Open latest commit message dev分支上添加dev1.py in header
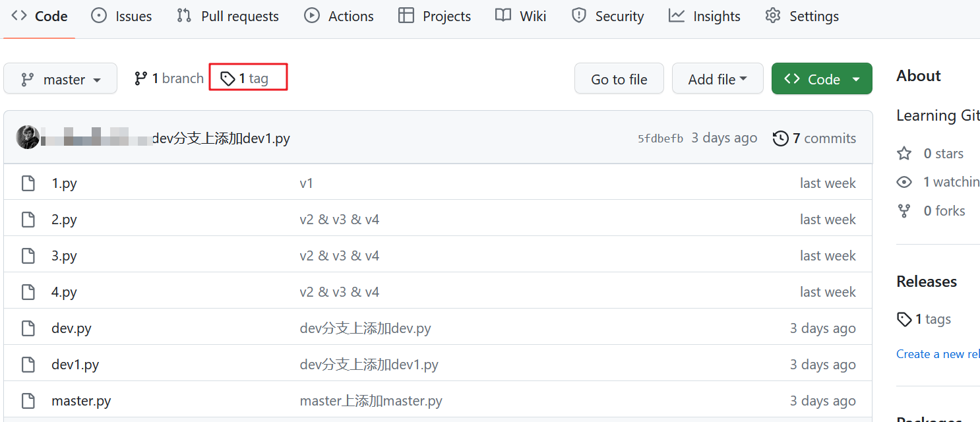 point(221,138)
